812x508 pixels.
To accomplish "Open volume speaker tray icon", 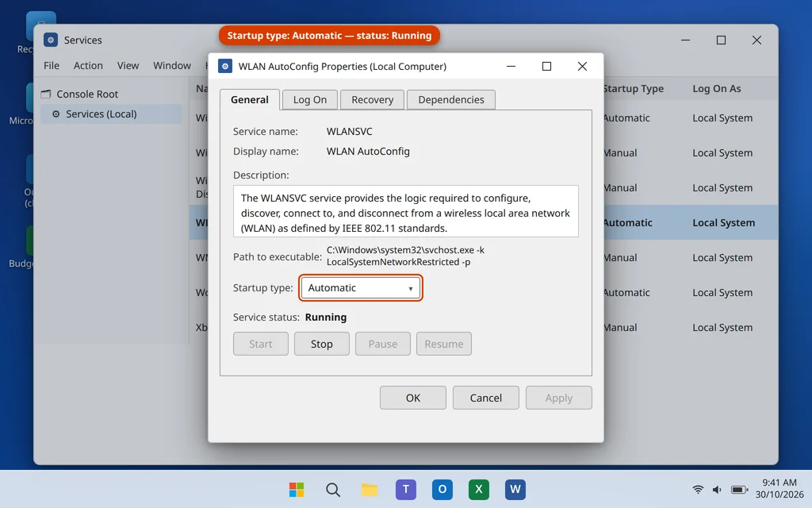I will point(717,489).
